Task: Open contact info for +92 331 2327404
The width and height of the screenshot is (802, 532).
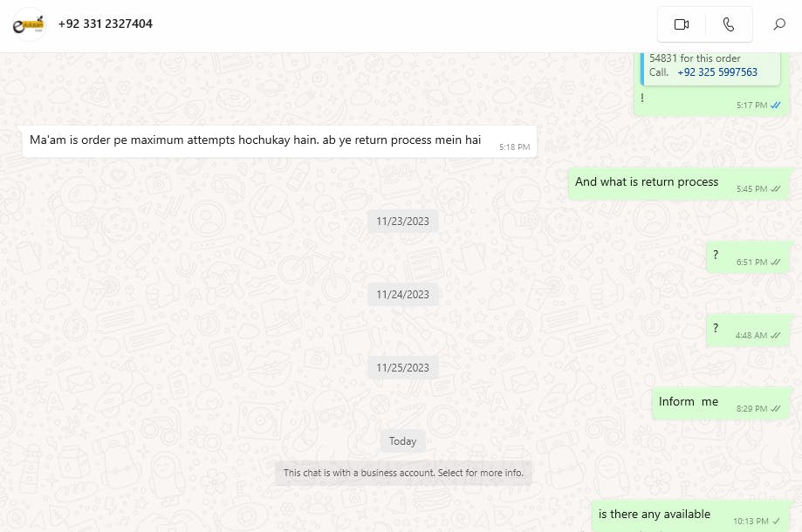Action: pyautogui.click(x=106, y=24)
